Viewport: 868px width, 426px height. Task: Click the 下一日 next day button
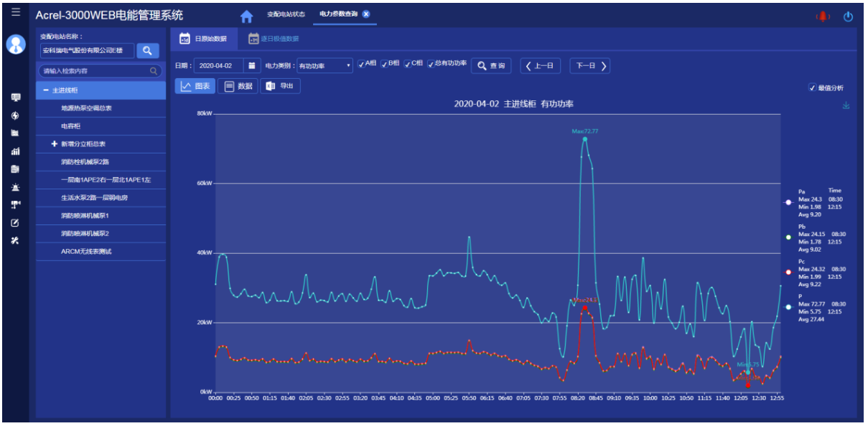pyautogui.click(x=589, y=66)
